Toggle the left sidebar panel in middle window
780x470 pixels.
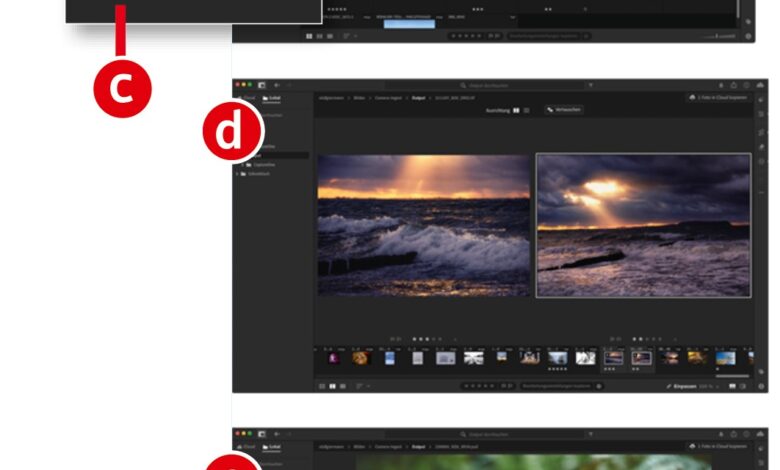click(262, 85)
